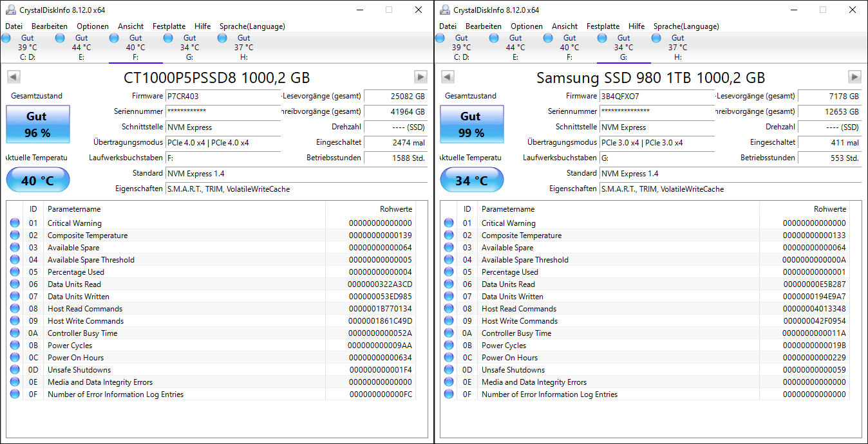Select drive H: status orb in right window

(657, 38)
